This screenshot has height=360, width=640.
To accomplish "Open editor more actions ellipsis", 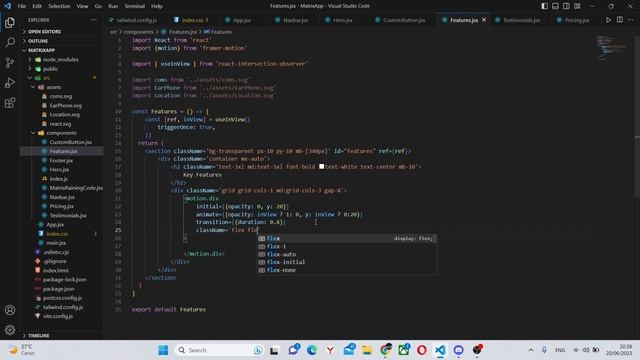I will coord(631,20).
